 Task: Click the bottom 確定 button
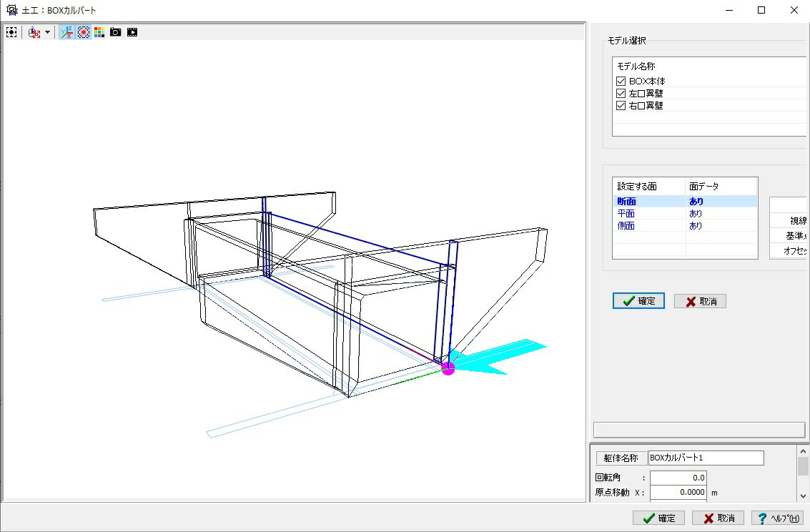[658, 518]
